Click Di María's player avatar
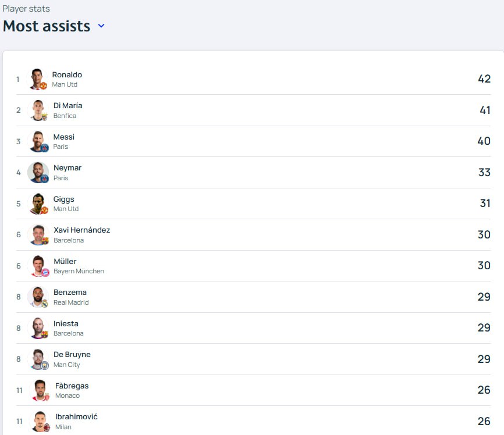This screenshot has width=504, height=435. click(x=38, y=110)
